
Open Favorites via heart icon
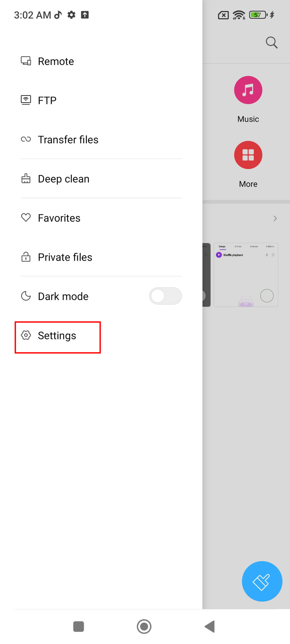click(x=26, y=218)
